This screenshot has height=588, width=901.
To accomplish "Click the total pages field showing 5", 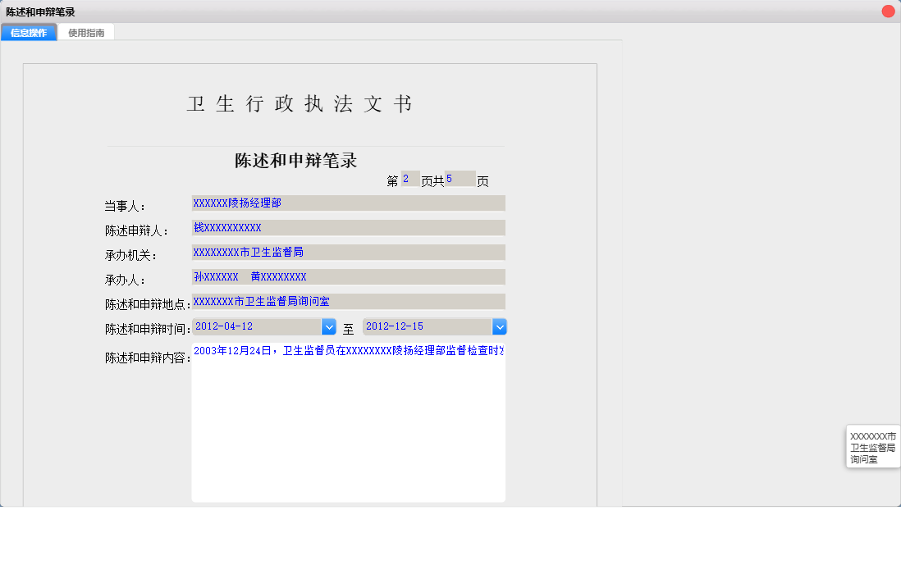I will pos(460,178).
